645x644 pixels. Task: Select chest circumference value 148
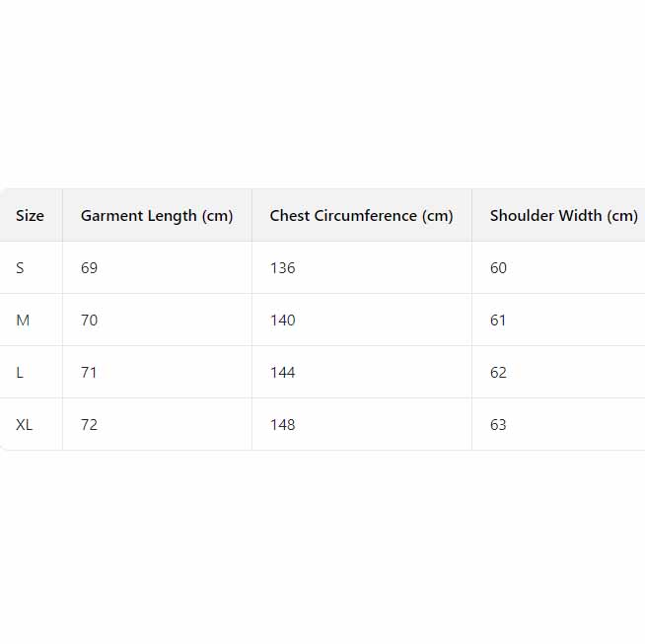tap(282, 425)
